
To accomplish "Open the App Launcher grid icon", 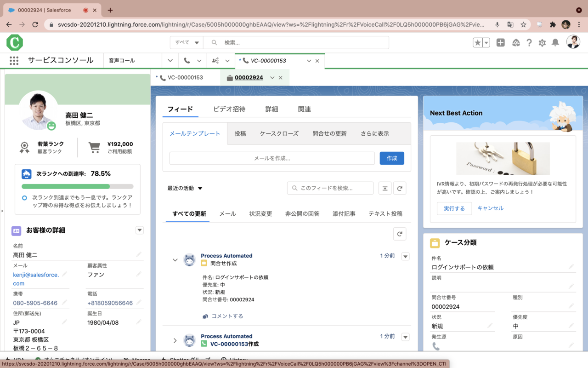I will (14, 61).
